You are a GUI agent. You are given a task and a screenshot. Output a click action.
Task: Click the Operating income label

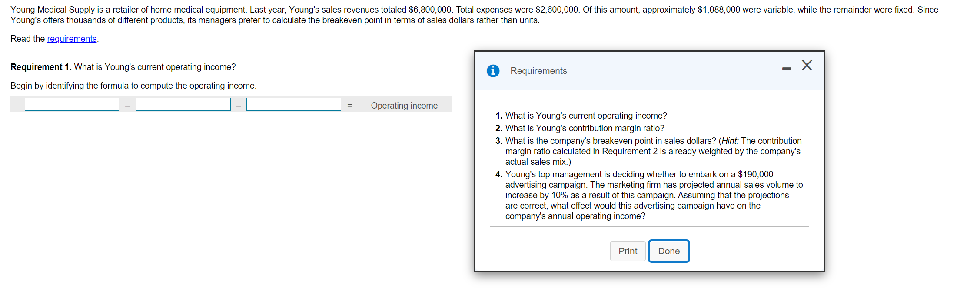(404, 106)
